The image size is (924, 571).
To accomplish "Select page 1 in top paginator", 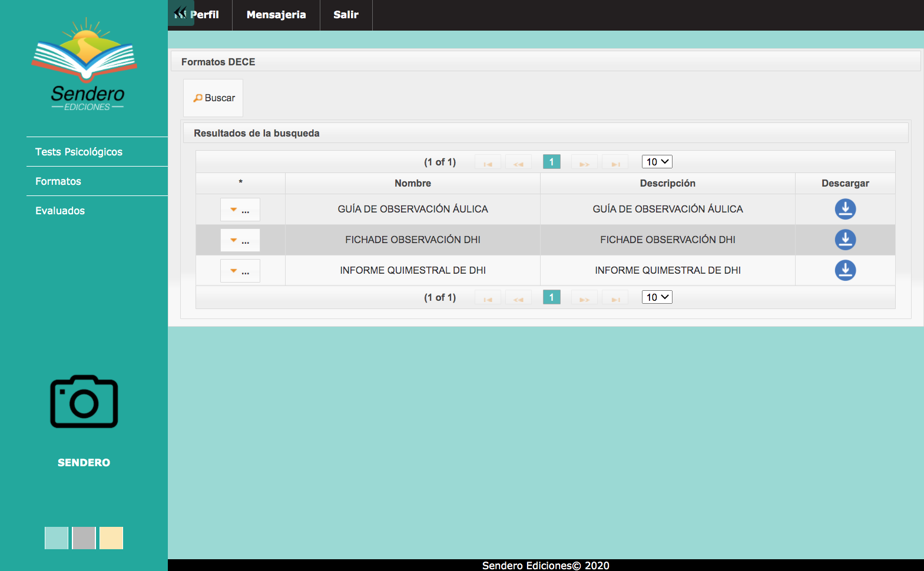I will pyautogui.click(x=551, y=162).
